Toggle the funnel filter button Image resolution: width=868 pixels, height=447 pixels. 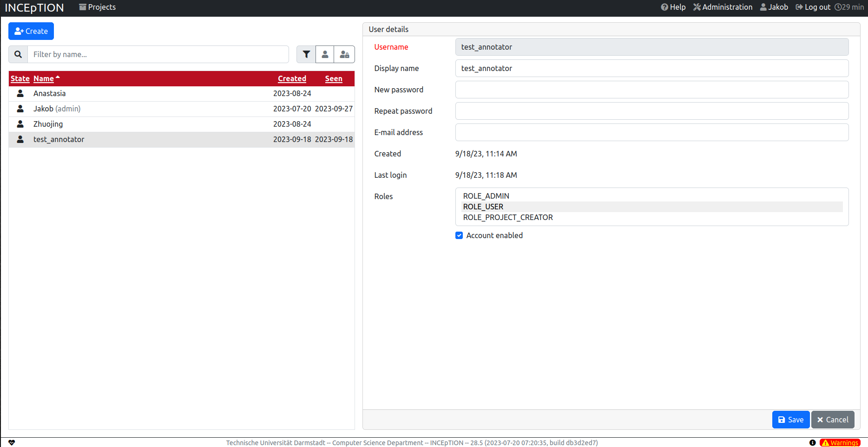point(306,54)
